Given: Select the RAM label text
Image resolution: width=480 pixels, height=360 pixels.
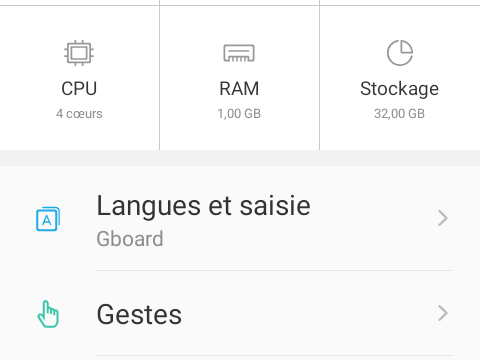Looking at the screenshot, I should 239,89.
